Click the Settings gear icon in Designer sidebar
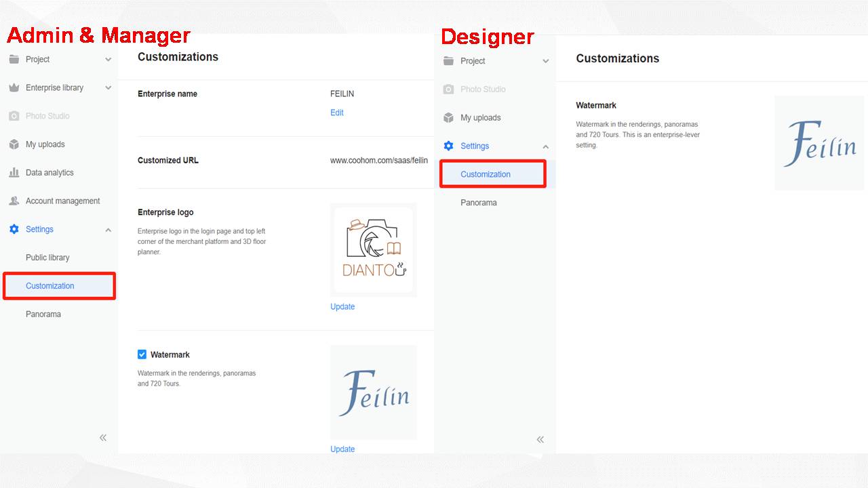Screen dimensions: 868x488 [x=448, y=146]
